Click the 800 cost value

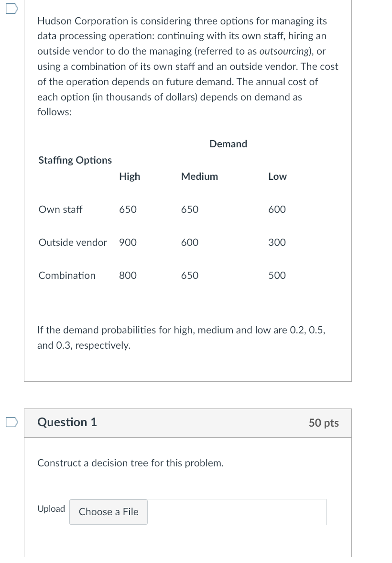point(128,276)
